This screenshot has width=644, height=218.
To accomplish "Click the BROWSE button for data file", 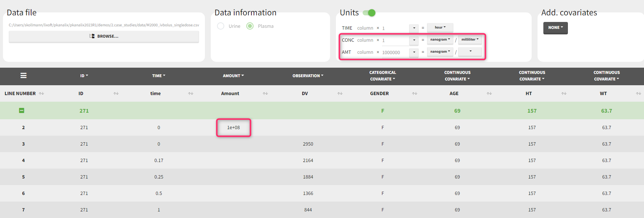I will (104, 36).
